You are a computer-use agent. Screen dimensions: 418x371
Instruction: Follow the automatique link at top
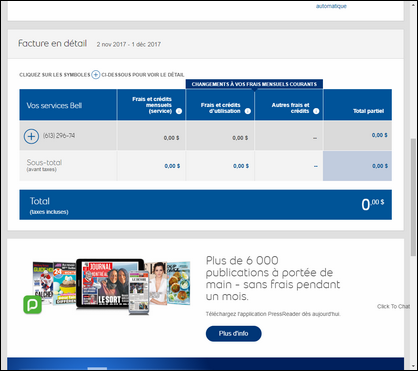(x=331, y=6)
